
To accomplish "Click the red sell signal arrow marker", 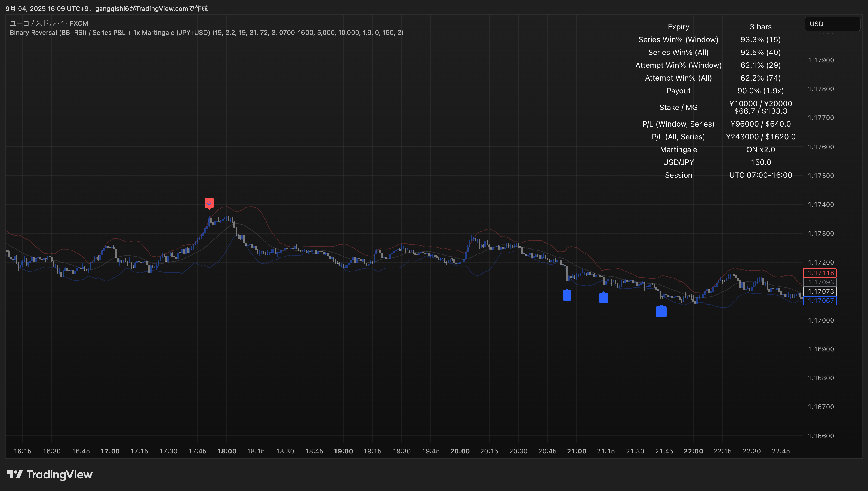I will coord(209,203).
